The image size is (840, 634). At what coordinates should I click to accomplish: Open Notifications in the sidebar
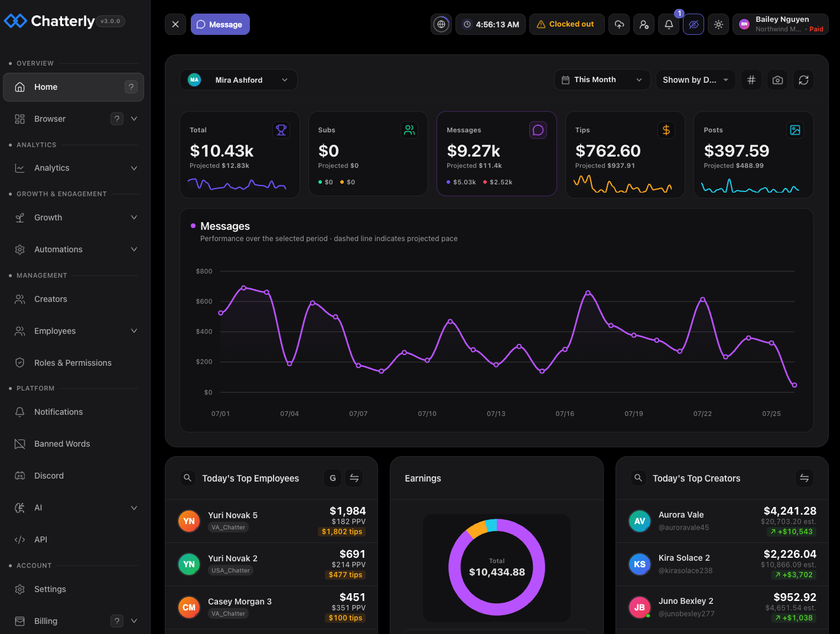tap(74, 412)
